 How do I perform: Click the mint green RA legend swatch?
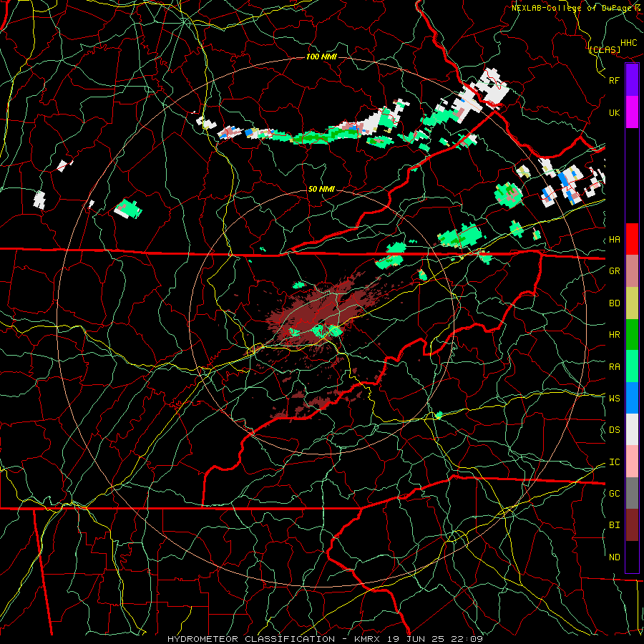632,366
